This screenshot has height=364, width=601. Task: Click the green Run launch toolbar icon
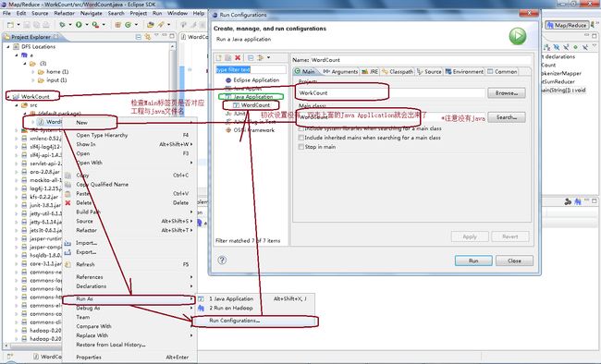(x=79, y=25)
